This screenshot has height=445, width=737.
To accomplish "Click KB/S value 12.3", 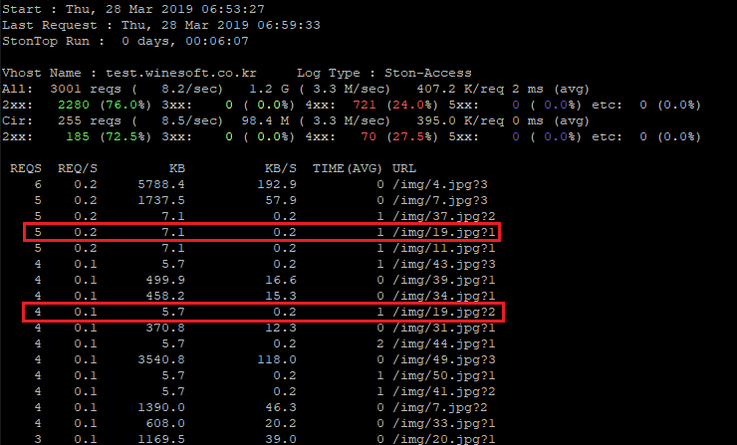I will coord(281,328).
